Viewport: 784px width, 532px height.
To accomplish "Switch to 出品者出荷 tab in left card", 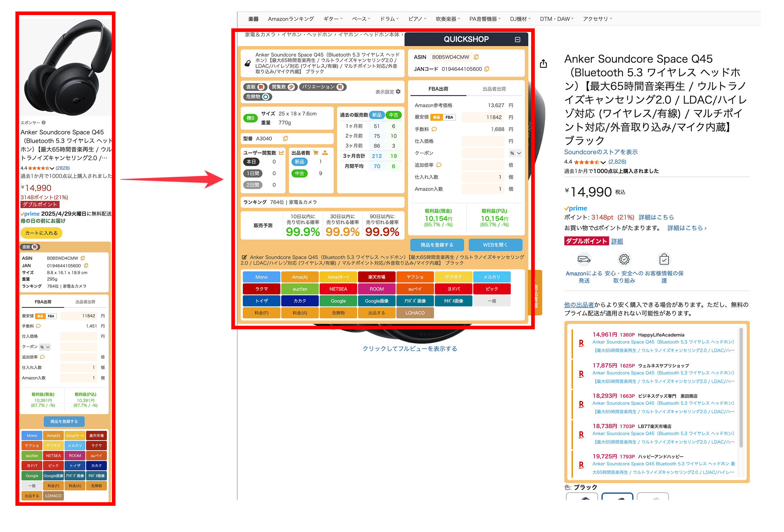I will 85,302.
